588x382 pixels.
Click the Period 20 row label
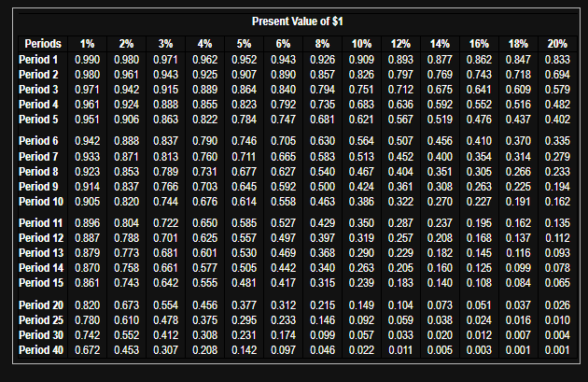(x=41, y=305)
